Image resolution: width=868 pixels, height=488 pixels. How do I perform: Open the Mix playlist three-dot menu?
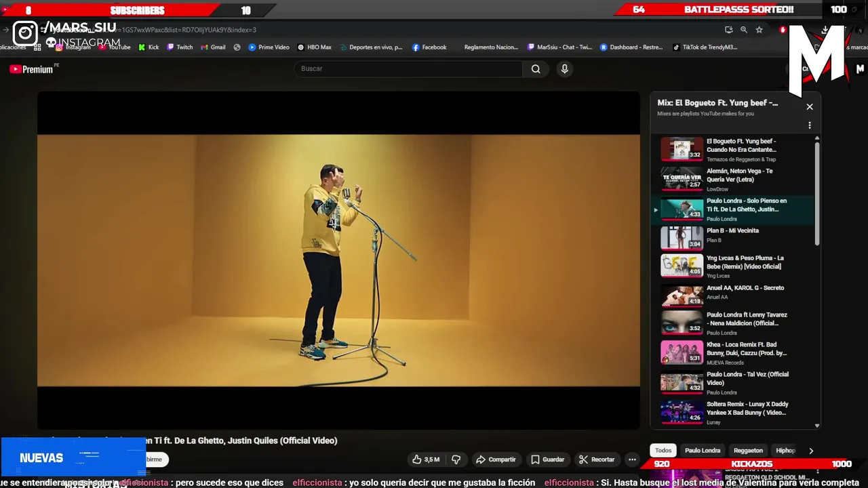pos(809,125)
